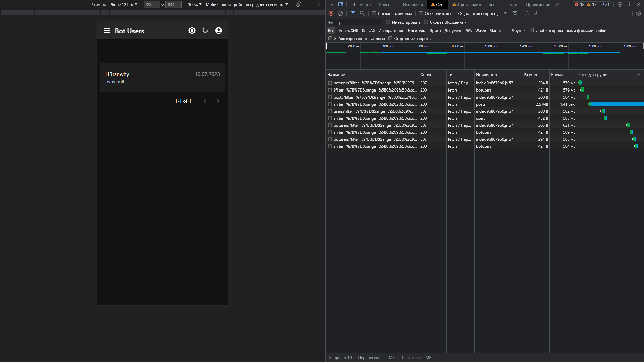Toggle the network filter funnel icon

pyautogui.click(x=353, y=13)
